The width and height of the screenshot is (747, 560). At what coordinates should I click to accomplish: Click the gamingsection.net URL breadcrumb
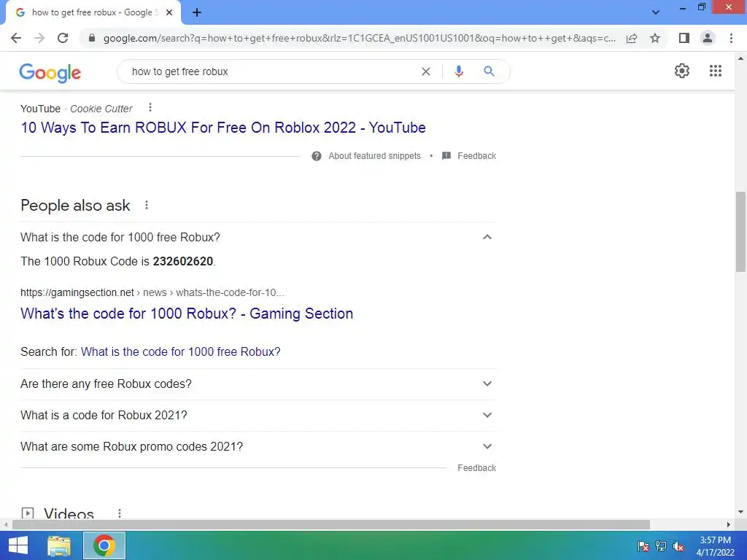click(152, 292)
